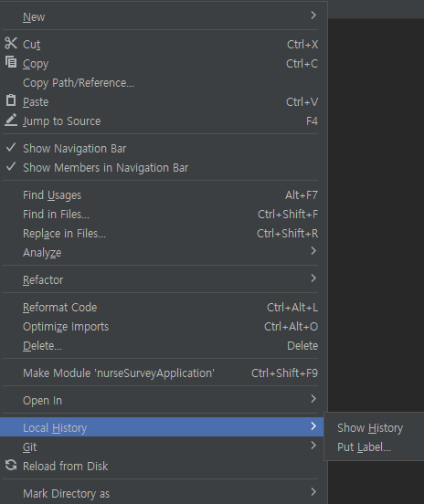The height and width of the screenshot is (504, 424).
Task: Click the F4 shortcut text
Action: [x=312, y=121]
